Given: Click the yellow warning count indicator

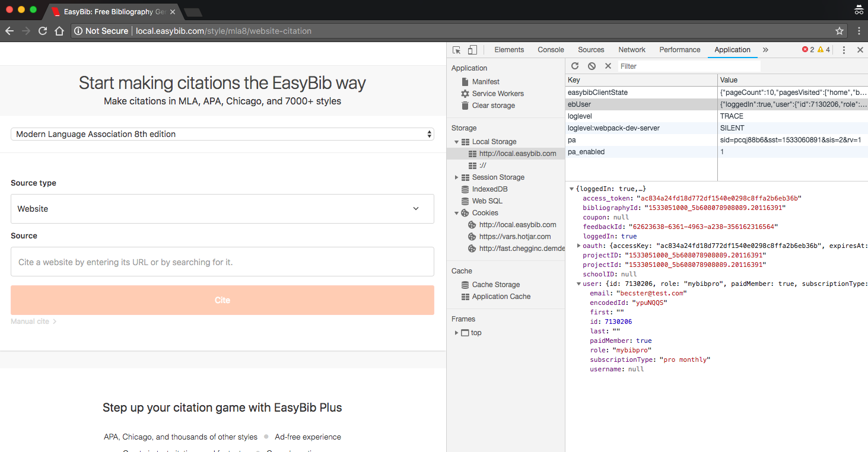Looking at the screenshot, I should (824, 50).
